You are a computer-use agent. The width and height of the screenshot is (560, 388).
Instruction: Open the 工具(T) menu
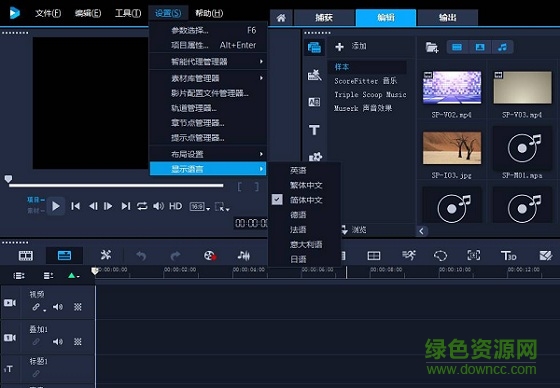128,13
